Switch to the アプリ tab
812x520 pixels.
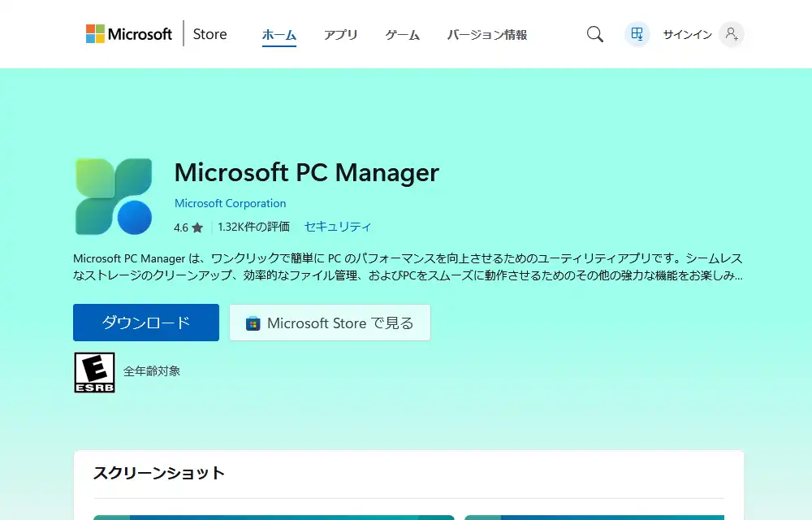click(x=341, y=35)
